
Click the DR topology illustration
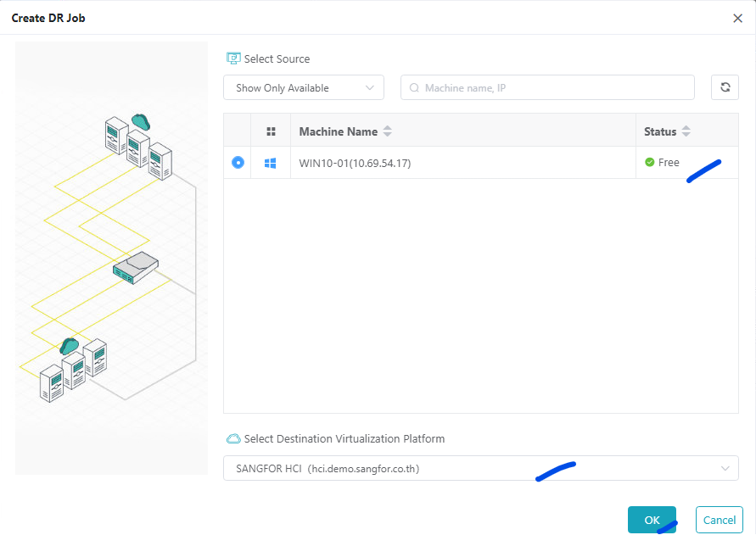[111, 259]
